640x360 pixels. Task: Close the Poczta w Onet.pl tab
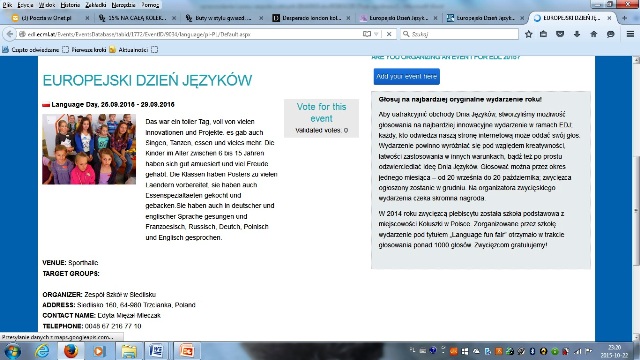87,18
